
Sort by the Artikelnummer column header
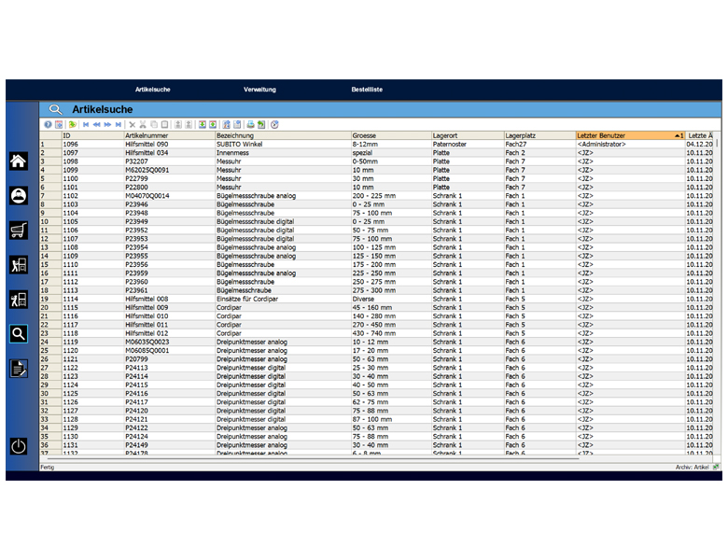click(x=170, y=135)
